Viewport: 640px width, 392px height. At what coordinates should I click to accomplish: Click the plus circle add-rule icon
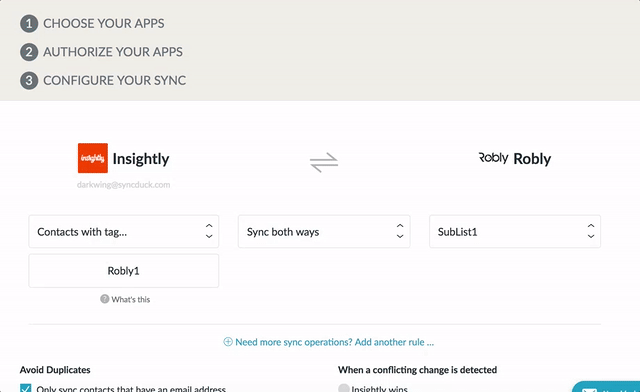228,342
